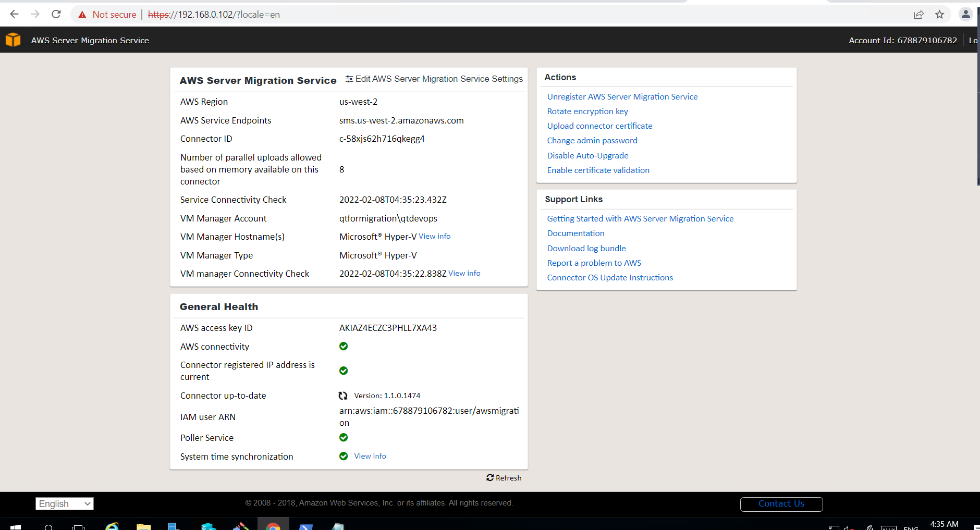Open the browser profile avatar icon

[965, 15]
